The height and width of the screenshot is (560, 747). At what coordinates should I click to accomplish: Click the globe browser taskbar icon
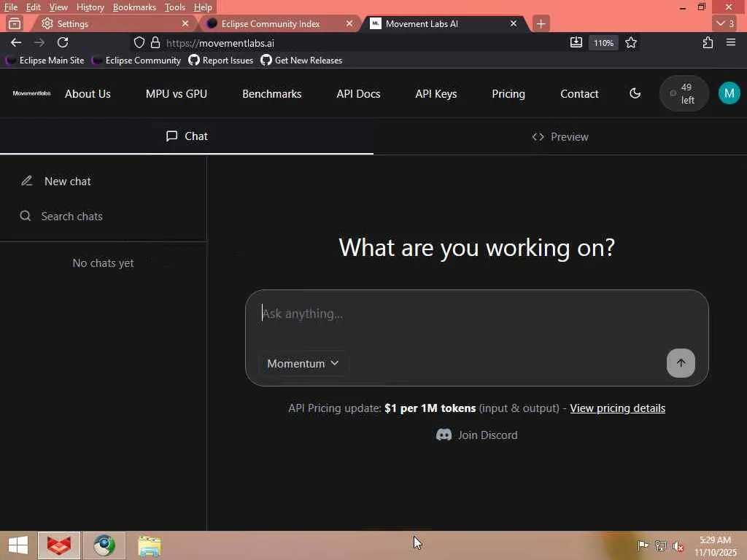(104, 545)
